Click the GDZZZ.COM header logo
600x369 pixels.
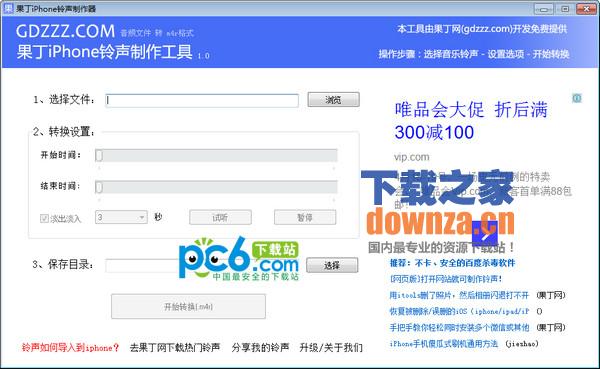pyautogui.click(x=65, y=31)
